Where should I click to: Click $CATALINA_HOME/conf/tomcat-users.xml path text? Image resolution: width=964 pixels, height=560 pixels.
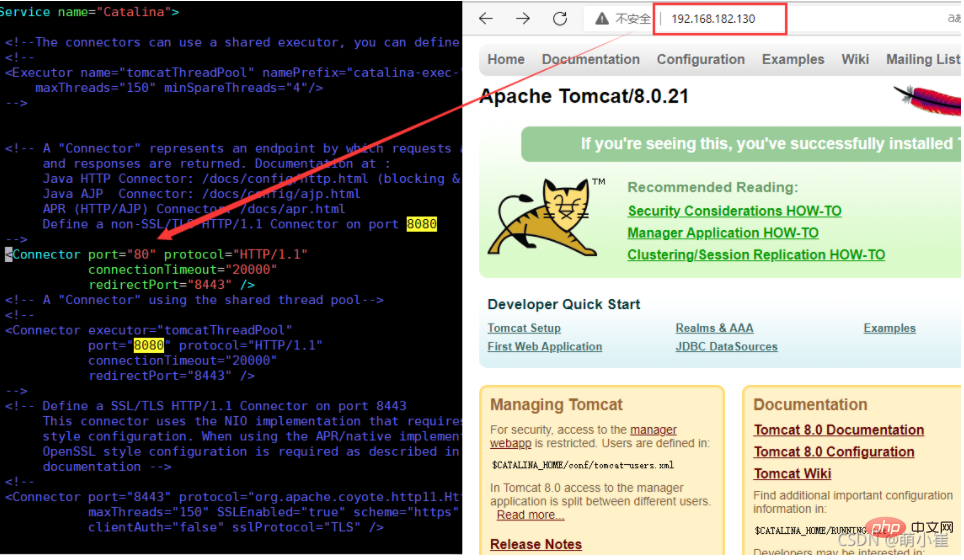click(x=582, y=465)
